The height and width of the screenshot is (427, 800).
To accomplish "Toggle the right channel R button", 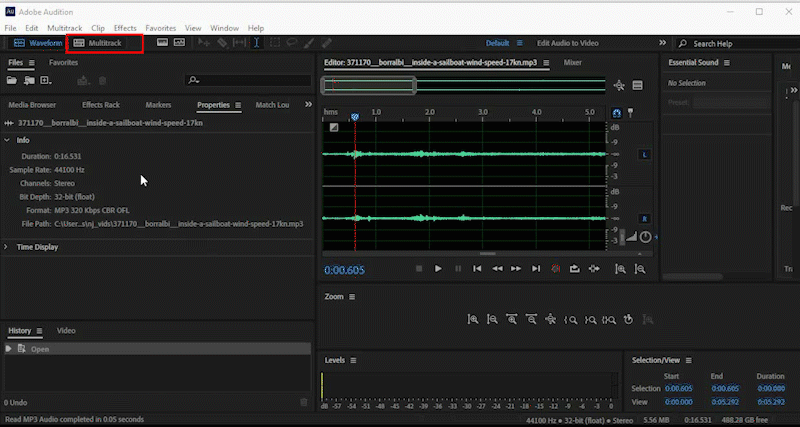I will point(644,218).
